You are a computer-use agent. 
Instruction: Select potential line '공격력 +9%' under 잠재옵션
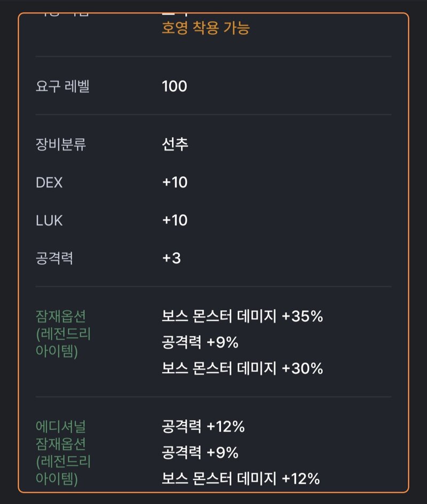coord(200,342)
